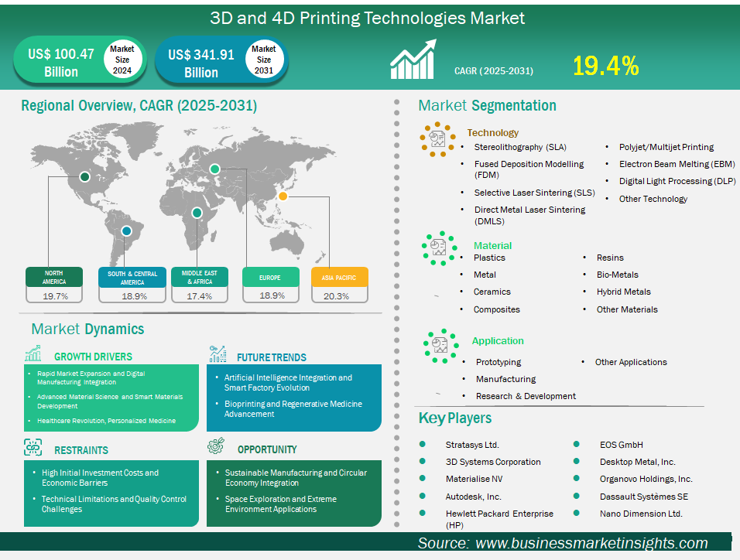Screen dimensions: 740x560
Task: Click the Material segmentation icon
Action: click(438, 248)
